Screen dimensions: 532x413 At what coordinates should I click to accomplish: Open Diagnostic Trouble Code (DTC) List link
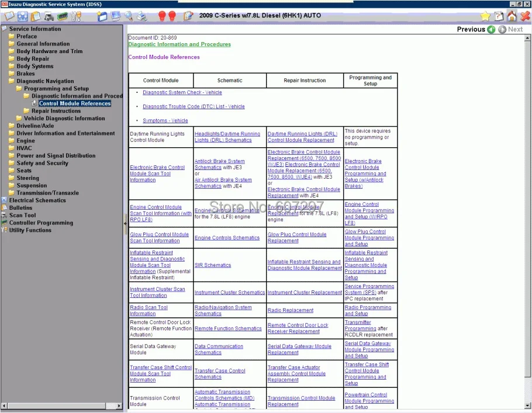click(x=194, y=106)
